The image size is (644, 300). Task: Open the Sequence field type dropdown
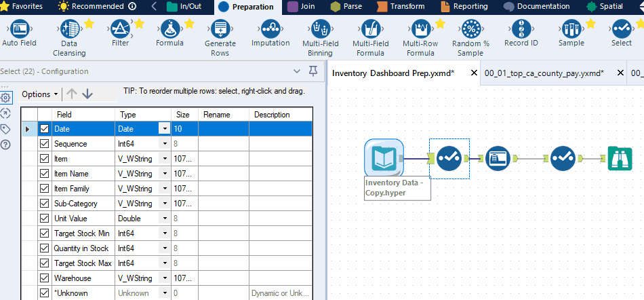[x=165, y=144]
